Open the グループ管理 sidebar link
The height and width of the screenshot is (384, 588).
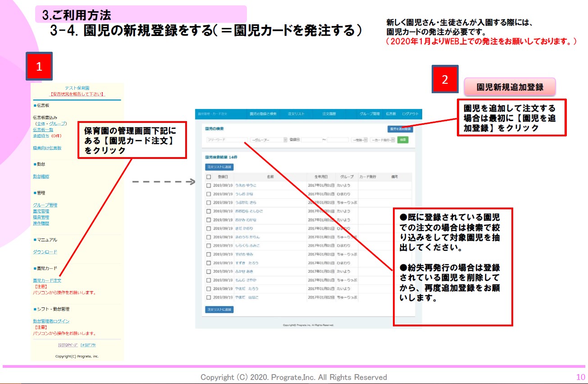coord(45,205)
